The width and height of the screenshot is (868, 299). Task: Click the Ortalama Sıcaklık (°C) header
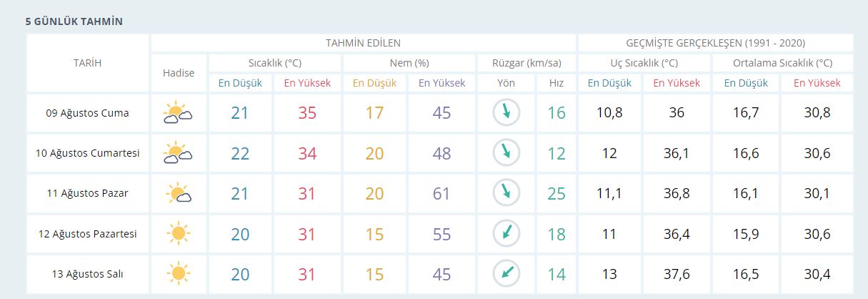[x=782, y=63]
